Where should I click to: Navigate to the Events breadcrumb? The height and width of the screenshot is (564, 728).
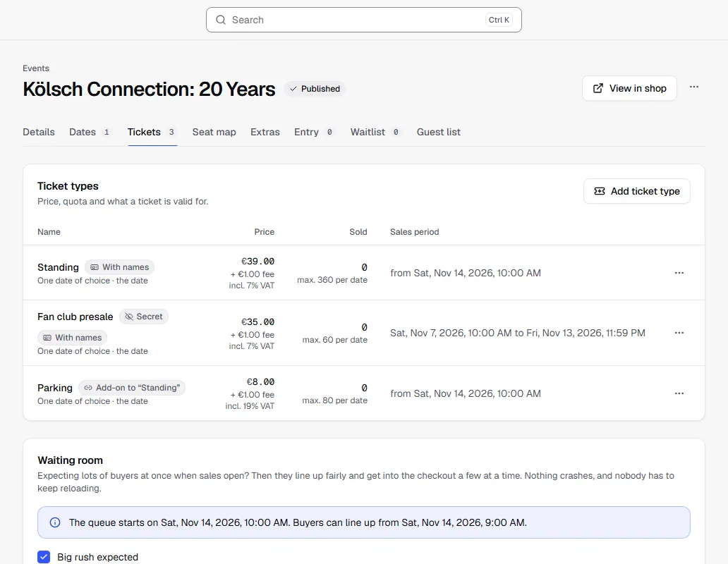pos(36,68)
